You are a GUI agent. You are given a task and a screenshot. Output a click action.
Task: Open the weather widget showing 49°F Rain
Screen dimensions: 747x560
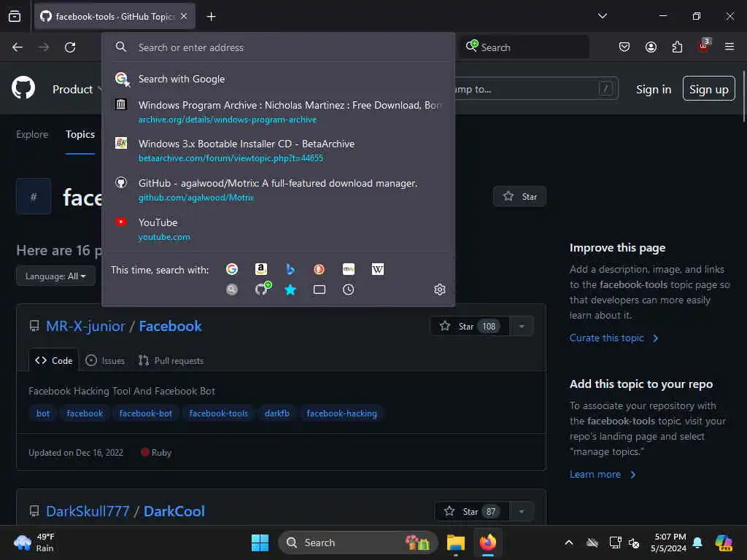click(x=34, y=542)
